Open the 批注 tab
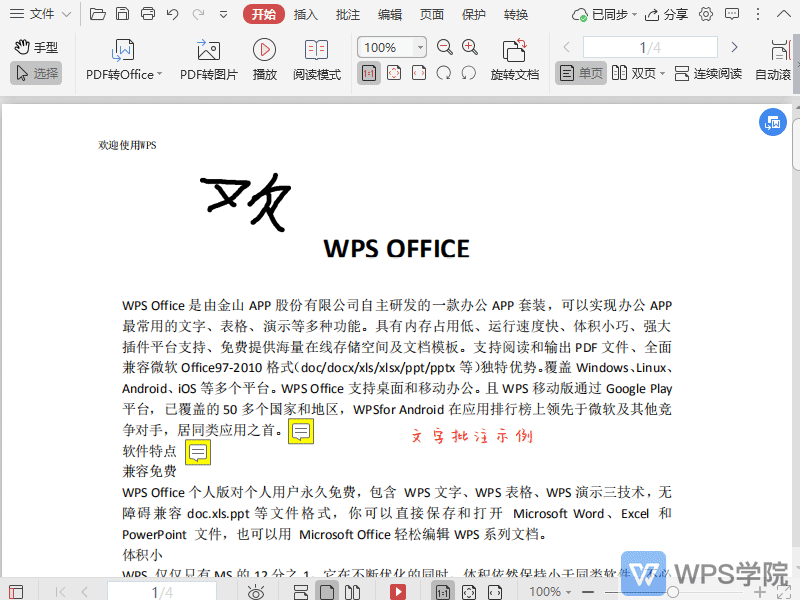This screenshot has width=800, height=600. pos(348,14)
